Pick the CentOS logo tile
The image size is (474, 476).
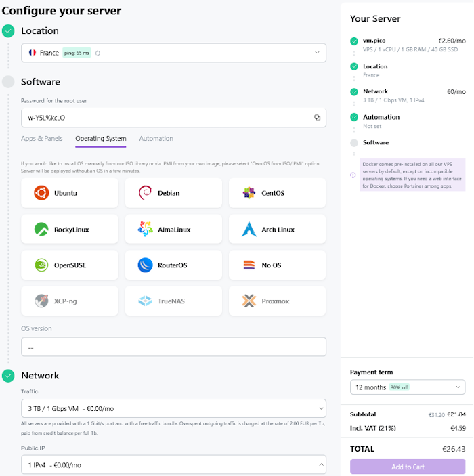point(249,193)
